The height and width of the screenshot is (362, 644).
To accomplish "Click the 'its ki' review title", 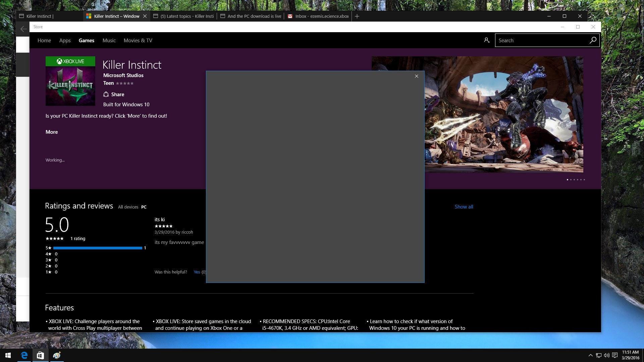I will point(159,219).
